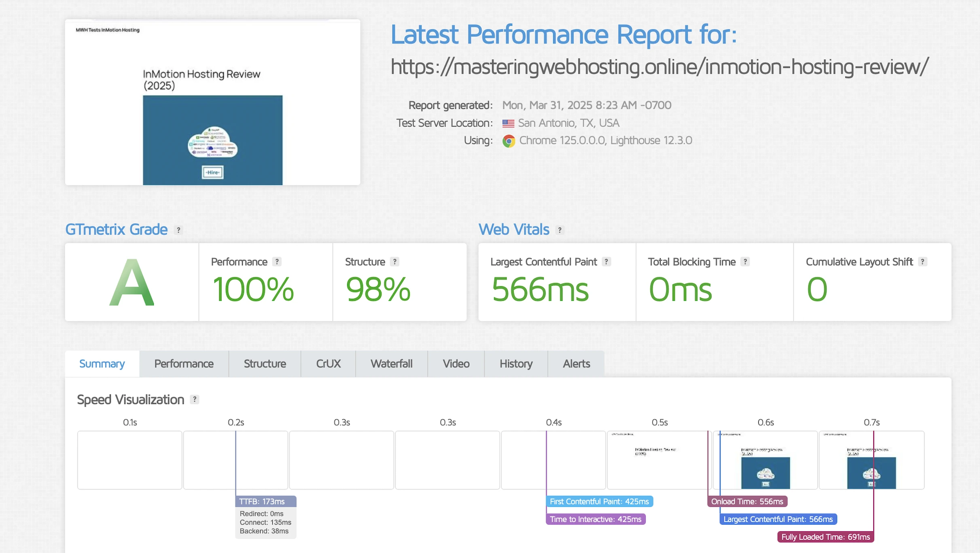Open Speed Visualization help icon
Screen dimensions: 980x553
[195, 400]
